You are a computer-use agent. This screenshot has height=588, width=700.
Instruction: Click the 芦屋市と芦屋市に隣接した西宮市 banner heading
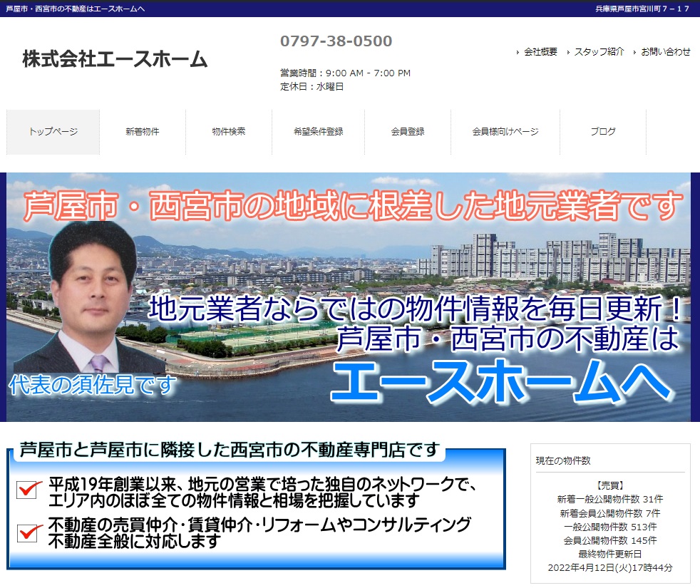click(230, 450)
